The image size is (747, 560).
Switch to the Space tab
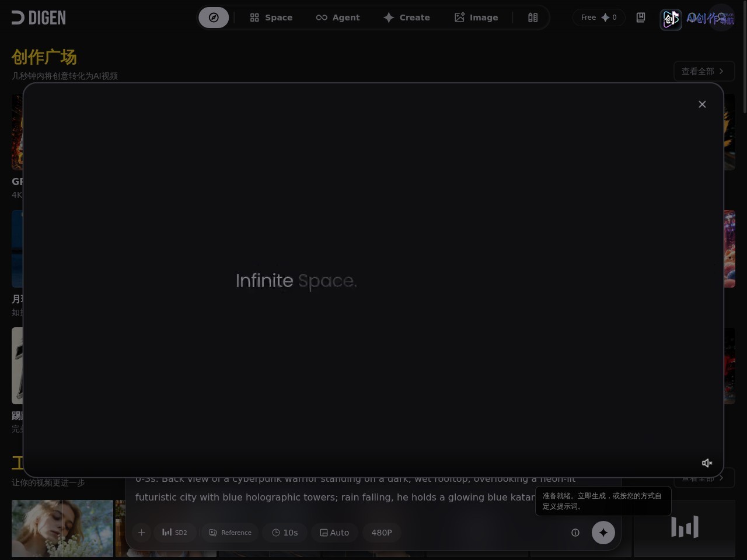(271, 17)
